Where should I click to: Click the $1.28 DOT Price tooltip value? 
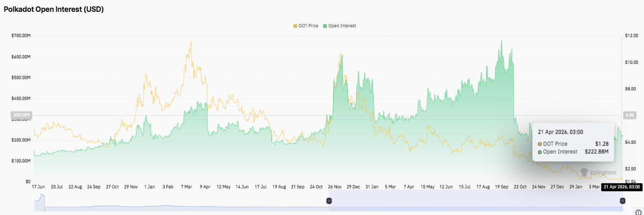tap(602, 144)
